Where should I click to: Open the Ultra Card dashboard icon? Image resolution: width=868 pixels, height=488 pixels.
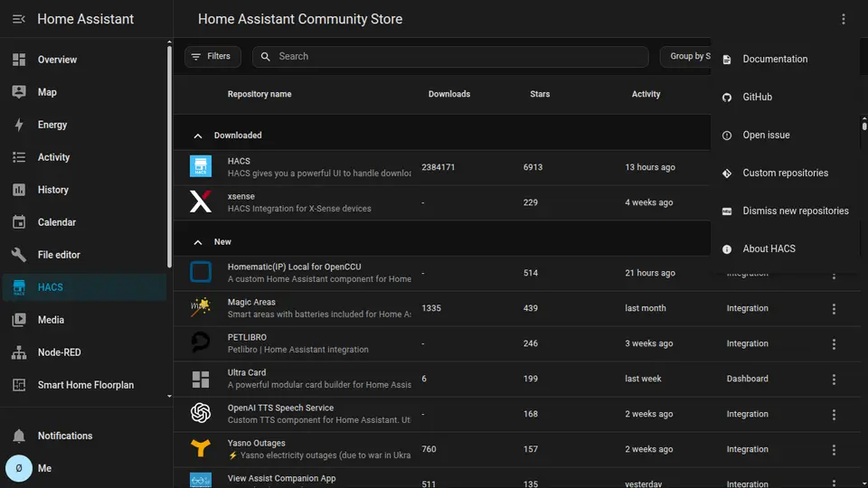pyautogui.click(x=201, y=379)
